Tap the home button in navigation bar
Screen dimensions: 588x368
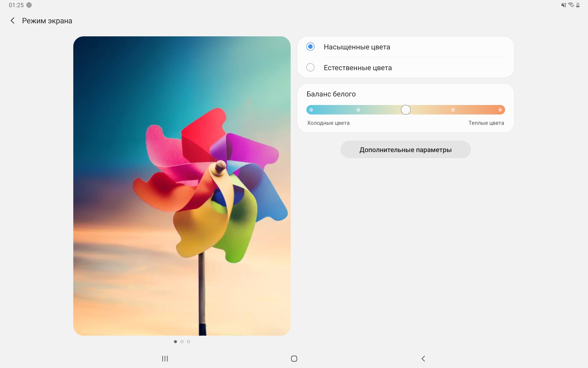pos(294,359)
